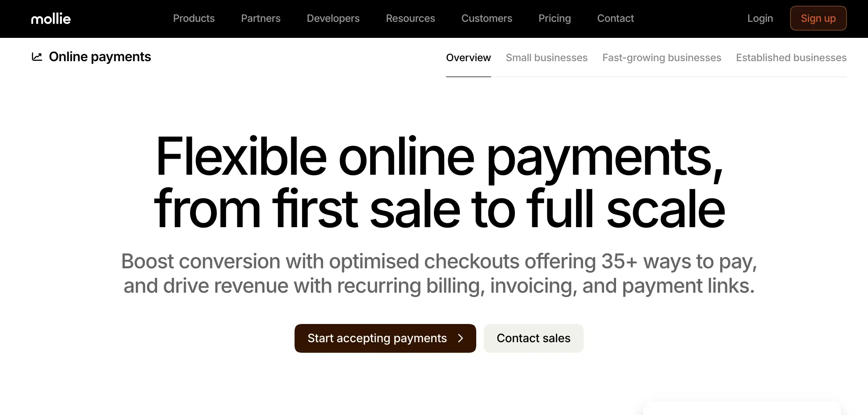Click the Online payments heading title
The image size is (868, 415).
coord(100,57)
